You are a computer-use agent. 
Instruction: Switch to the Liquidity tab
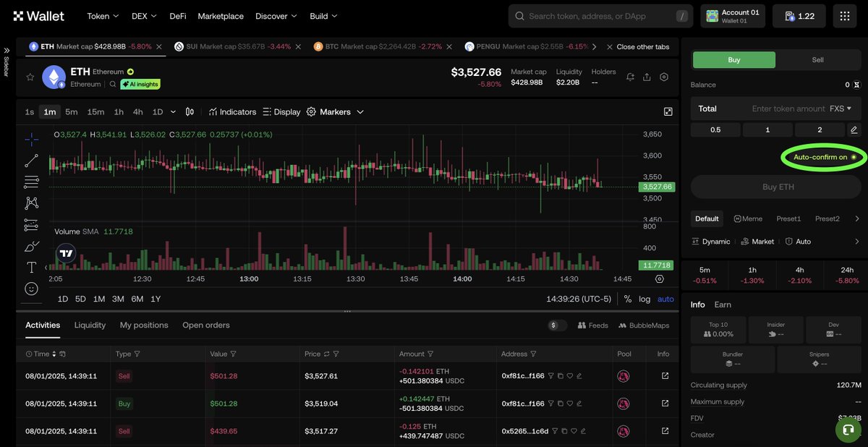tap(90, 325)
